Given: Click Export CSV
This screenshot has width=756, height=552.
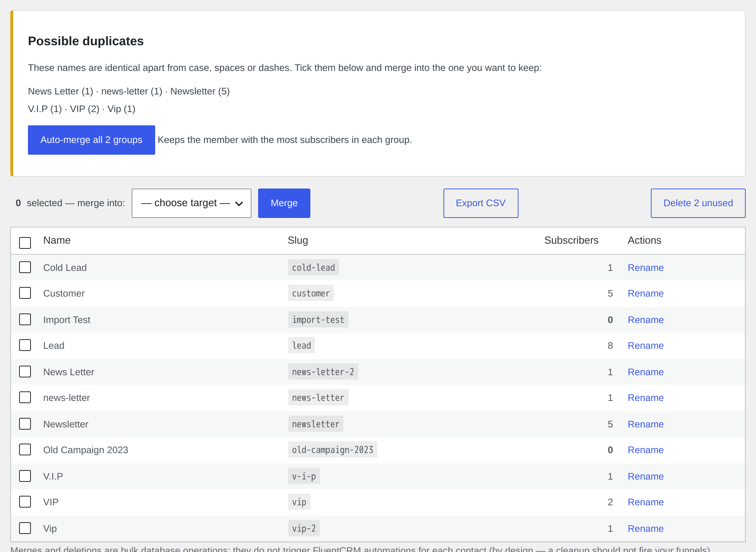Looking at the screenshot, I should pyautogui.click(x=481, y=203).
